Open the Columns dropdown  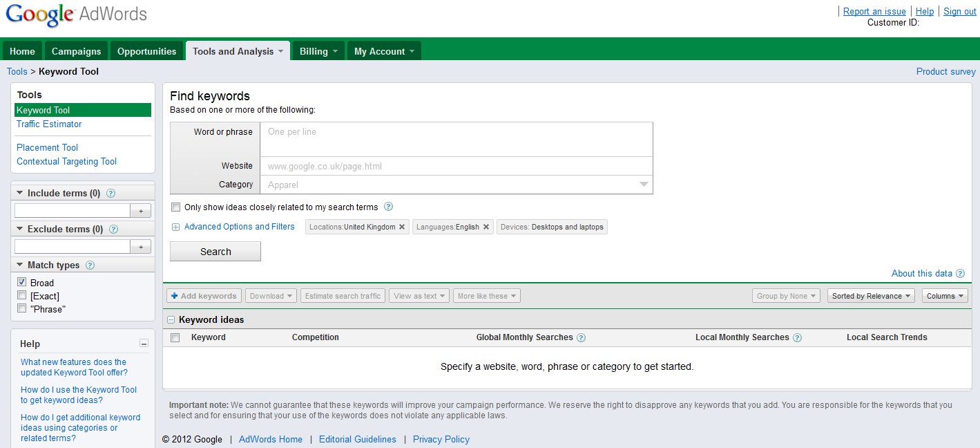[x=945, y=296]
